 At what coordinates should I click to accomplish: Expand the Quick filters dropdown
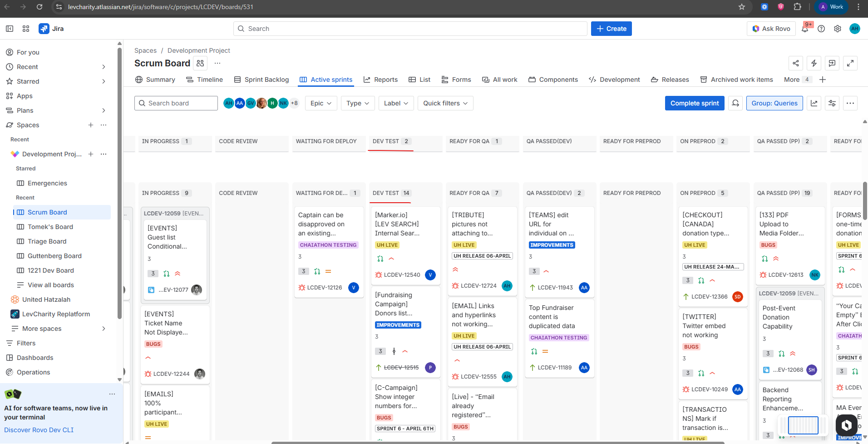click(445, 103)
